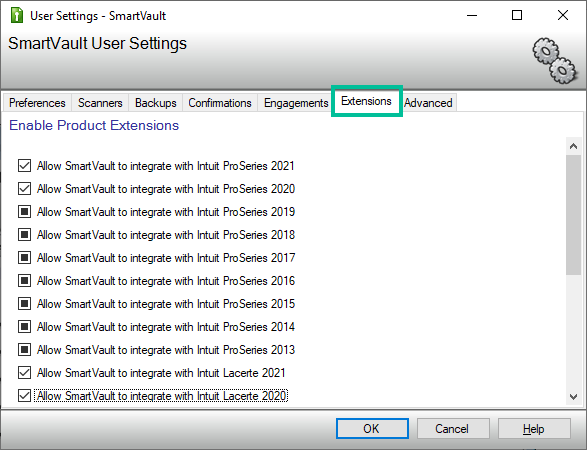Toggle the Intuit ProSeries 2014 integration checkbox

[24, 326]
